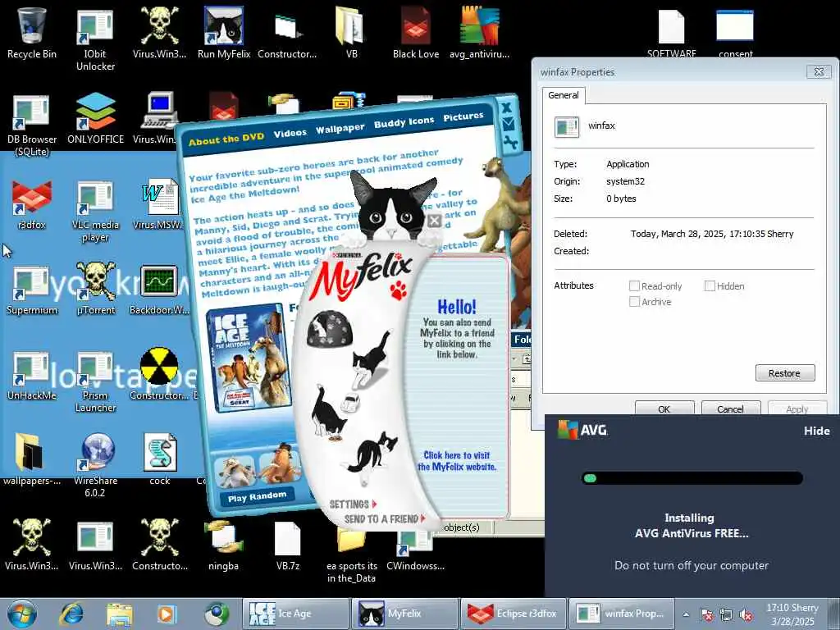840x630 pixels.
Task: Open Windows Explorer from taskbar
Action: click(120, 614)
